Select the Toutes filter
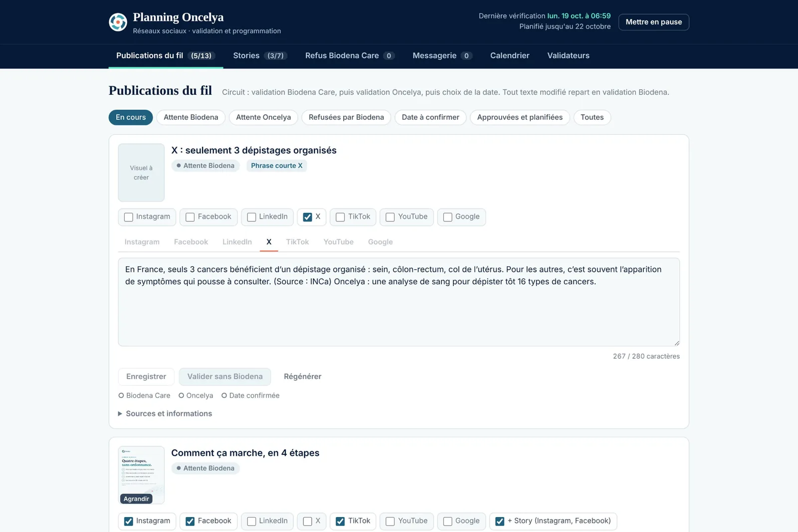Viewport: 798px width, 532px height. point(592,117)
